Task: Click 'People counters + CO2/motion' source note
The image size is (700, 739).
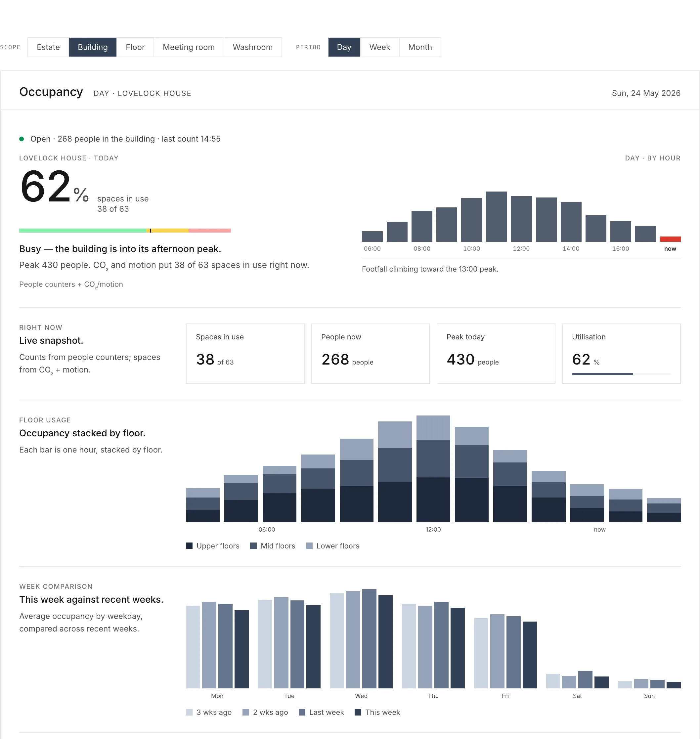Action: point(71,284)
